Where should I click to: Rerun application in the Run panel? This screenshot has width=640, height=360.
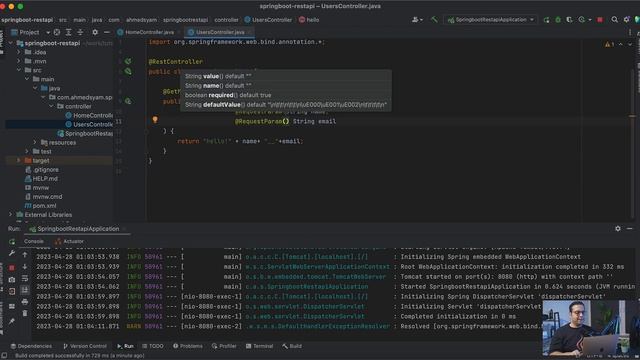[12, 242]
